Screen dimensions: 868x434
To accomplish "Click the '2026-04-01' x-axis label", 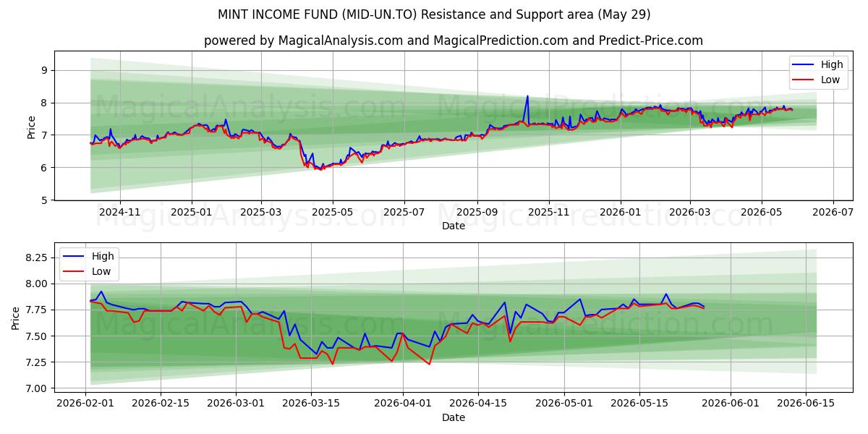I will pos(403,404).
